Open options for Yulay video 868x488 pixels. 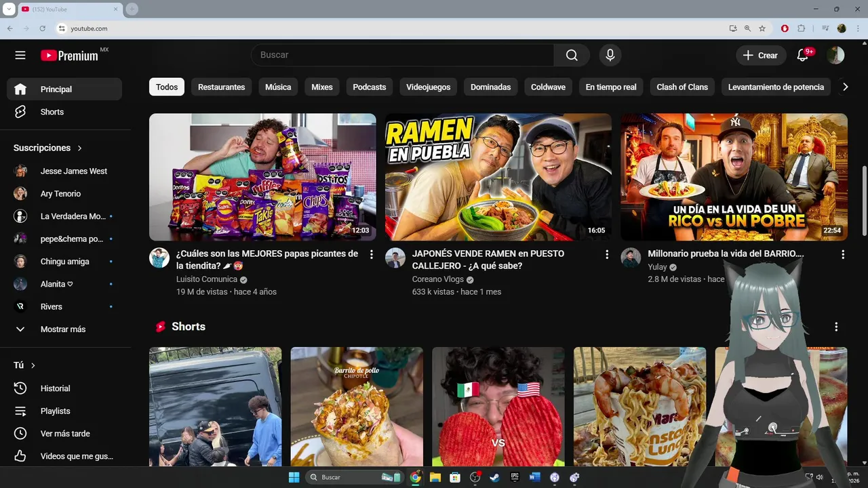point(843,254)
